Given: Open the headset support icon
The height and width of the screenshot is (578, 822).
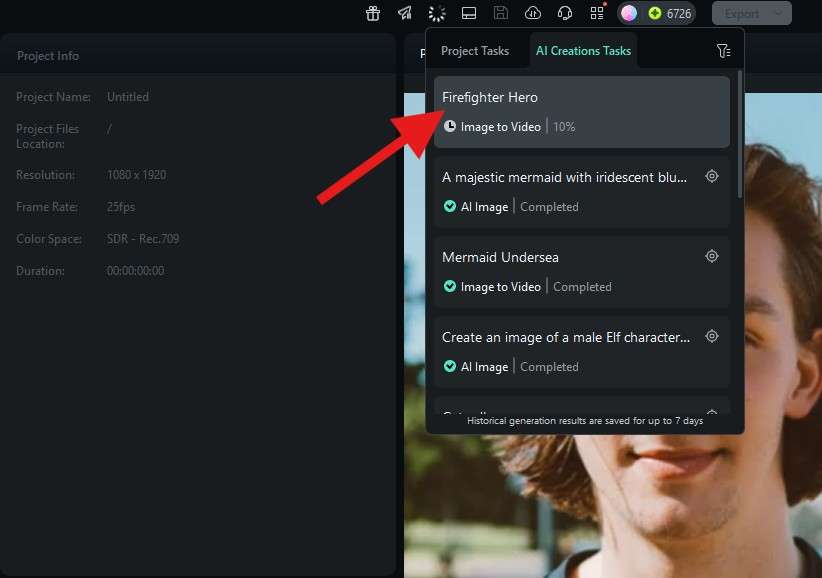Looking at the screenshot, I should (x=565, y=13).
